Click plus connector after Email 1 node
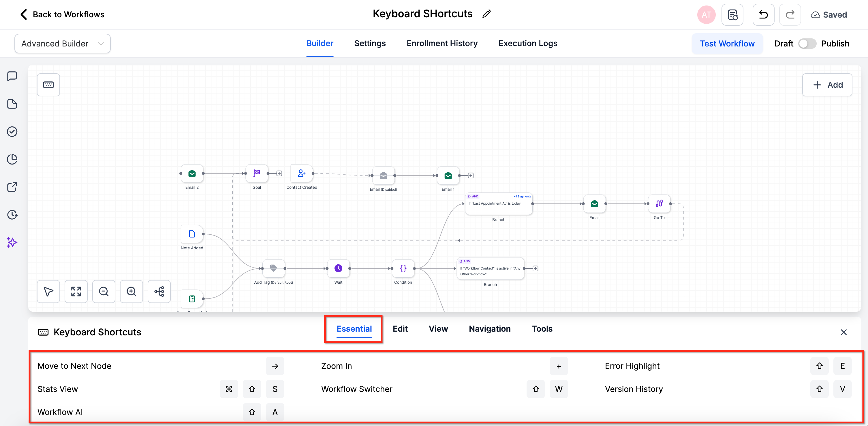This screenshot has height=426, width=868. click(x=471, y=175)
